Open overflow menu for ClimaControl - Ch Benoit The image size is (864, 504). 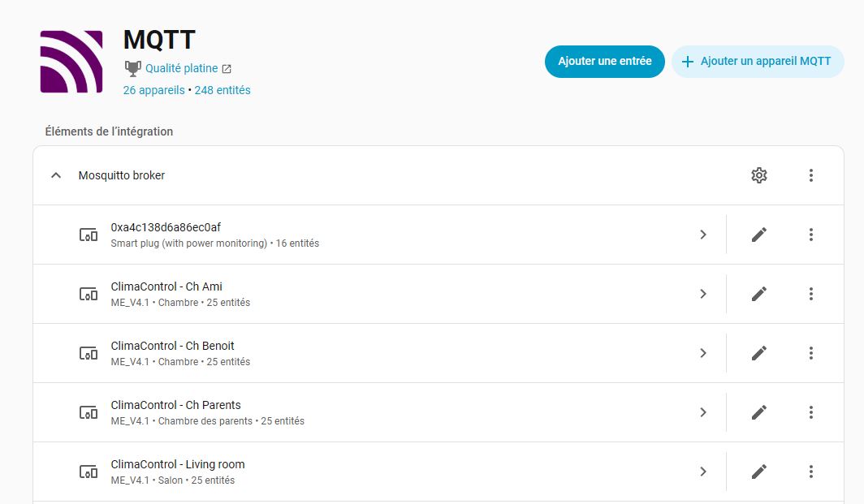[x=810, y=353]
